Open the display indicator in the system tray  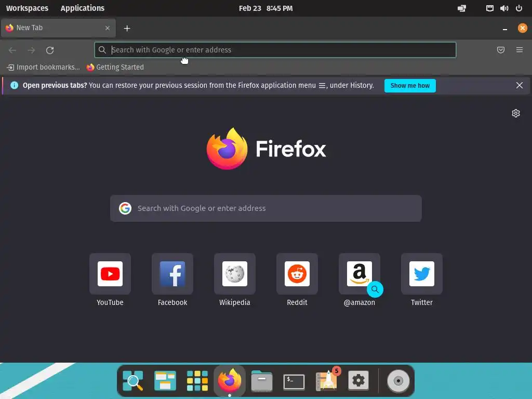coord(462,8)
